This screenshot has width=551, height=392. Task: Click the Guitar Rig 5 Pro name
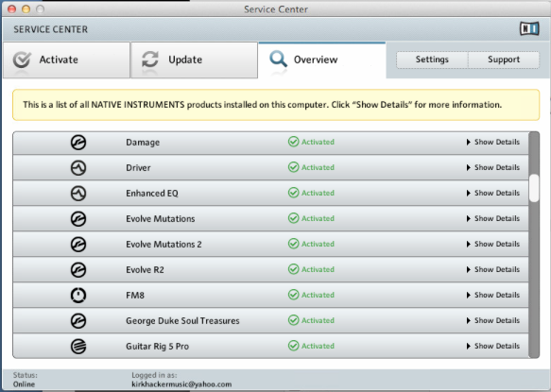[x=157, y=347]
